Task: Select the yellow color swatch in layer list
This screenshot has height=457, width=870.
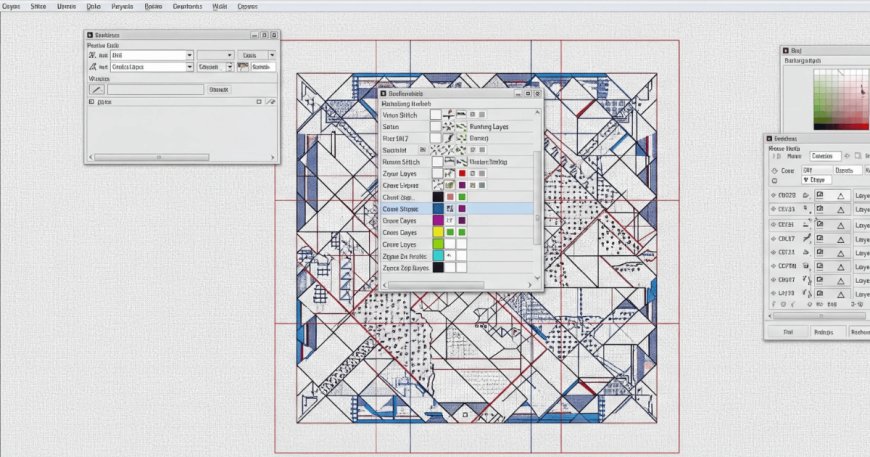Action: pyautogui.click(x=438, y=231)
